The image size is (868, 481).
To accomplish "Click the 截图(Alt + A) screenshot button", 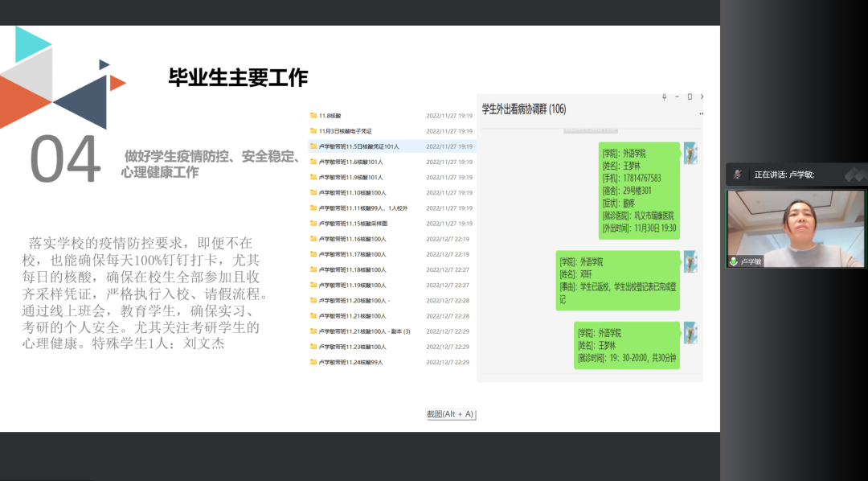I will [450, 414].
